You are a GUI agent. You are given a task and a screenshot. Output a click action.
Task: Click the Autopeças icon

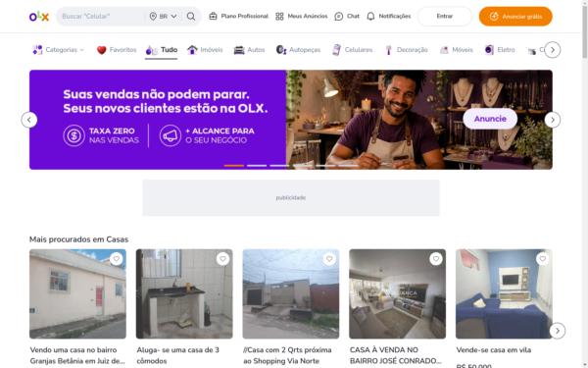281,50
